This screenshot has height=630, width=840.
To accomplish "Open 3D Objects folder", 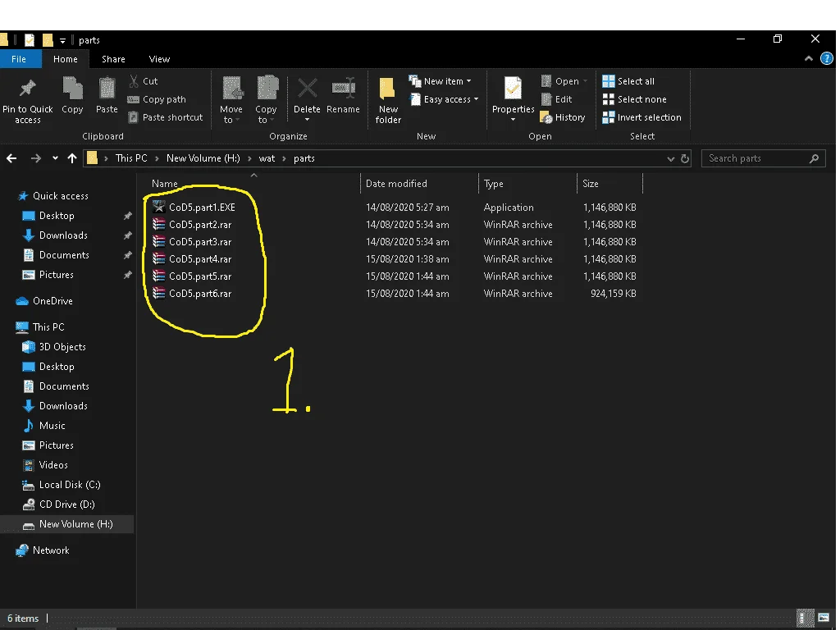I will pyautogui.click(x=62, y=347).
